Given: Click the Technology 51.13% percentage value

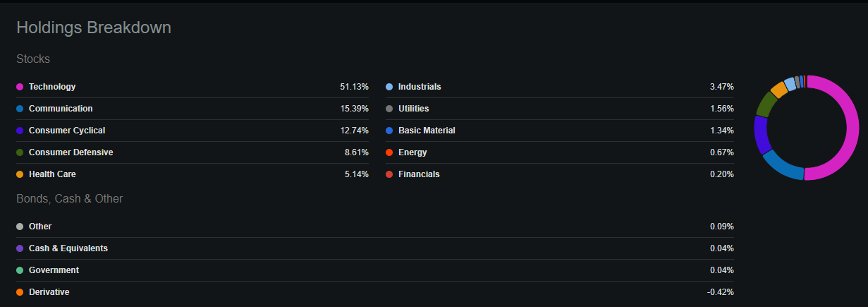Looking at the screenshot, I should (x=354, y=87).
